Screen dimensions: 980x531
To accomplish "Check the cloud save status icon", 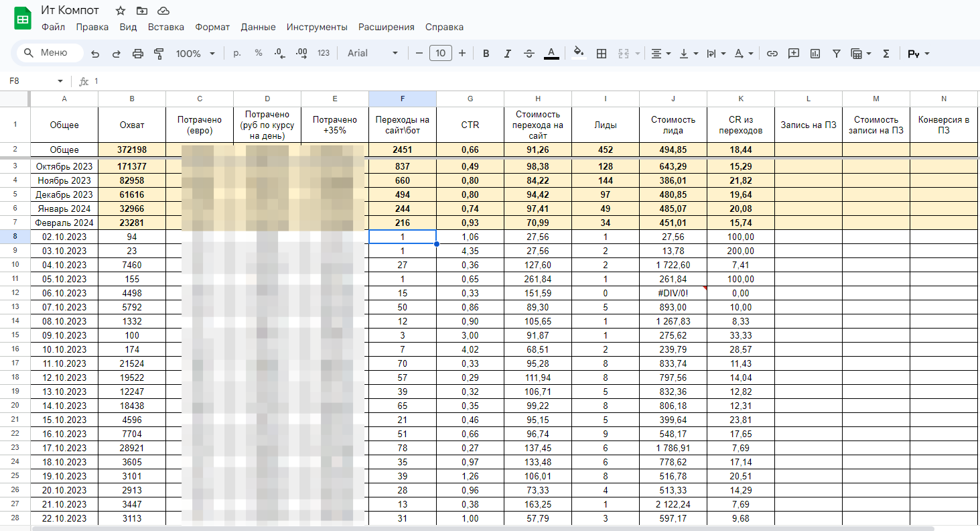I will coord(163,11).
